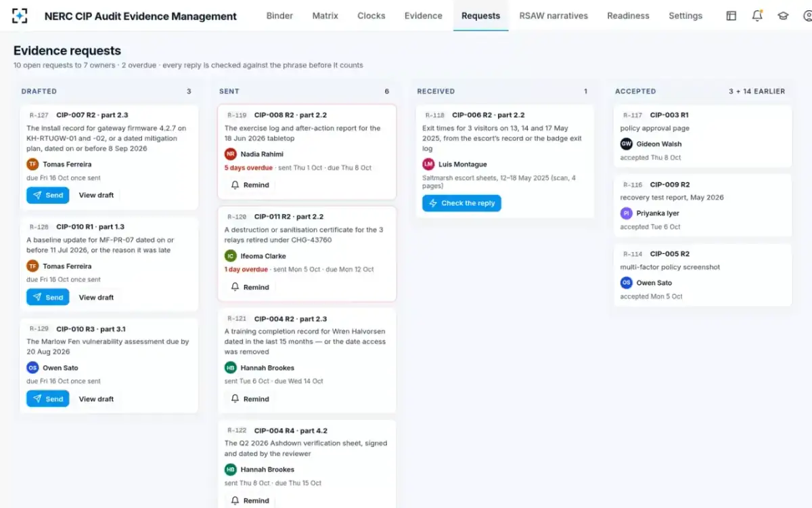Viewport: 812px width, 508px height.
Task: Switch to the Readiness tab
Action: coord(628,16)
